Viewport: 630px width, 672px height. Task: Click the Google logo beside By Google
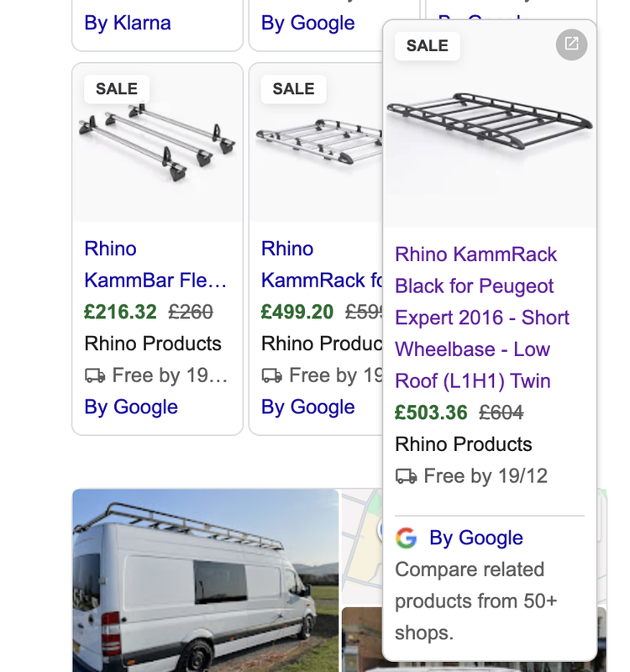(x=406, y=538)
